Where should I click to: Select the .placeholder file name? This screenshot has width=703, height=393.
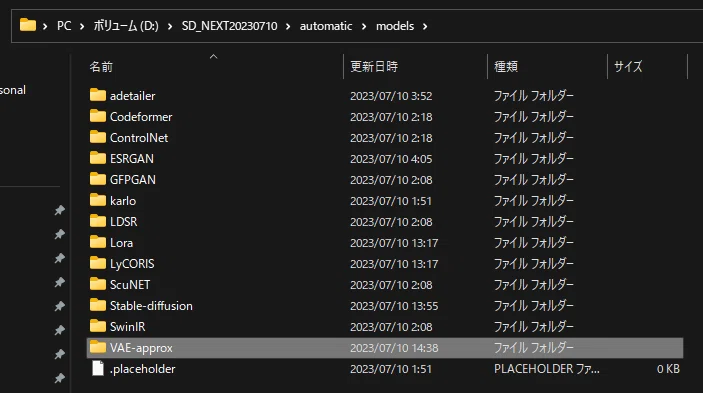point(143,369)
